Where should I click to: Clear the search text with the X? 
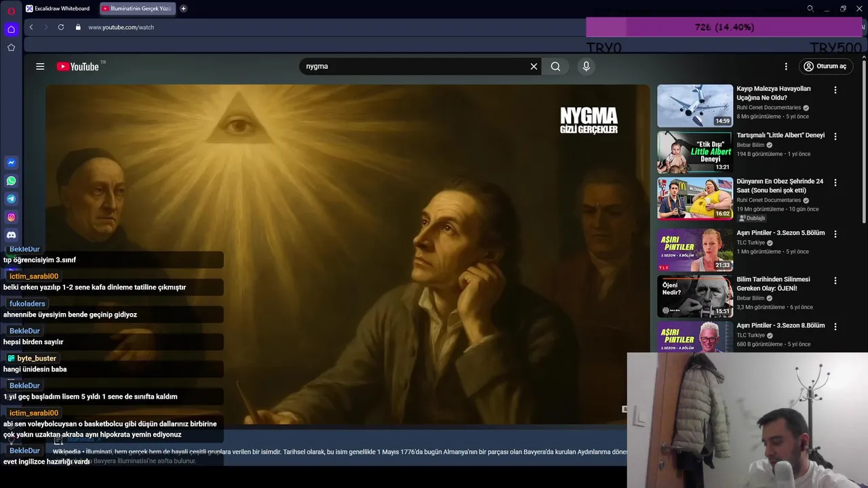[534, 66]
